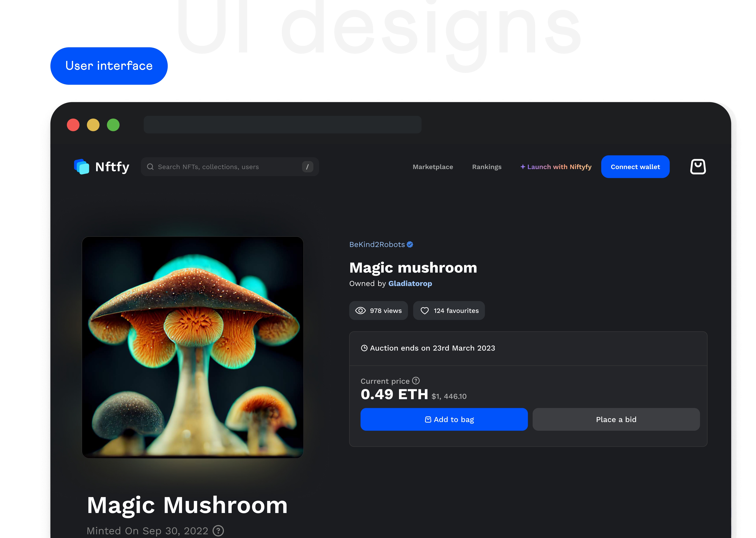Open the Marketplace nav item
Image resolution: width=756 pixels, height=538 pixels.
pyautogui.click(x=433, y=167)
